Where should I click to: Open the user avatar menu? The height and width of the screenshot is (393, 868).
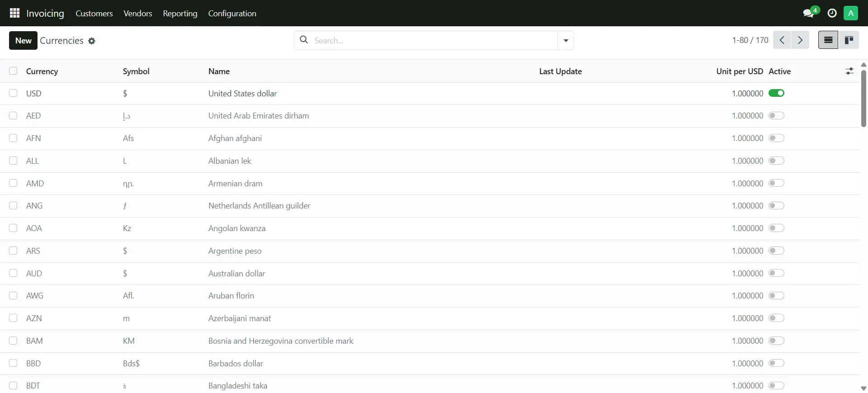coord(850,13)
